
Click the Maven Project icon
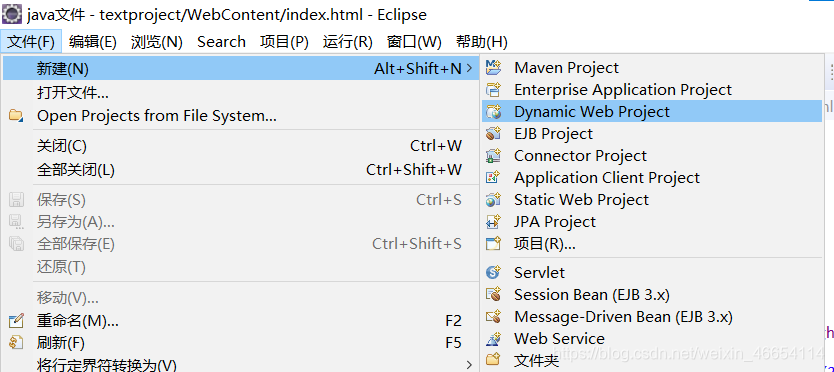click(494, 68)
